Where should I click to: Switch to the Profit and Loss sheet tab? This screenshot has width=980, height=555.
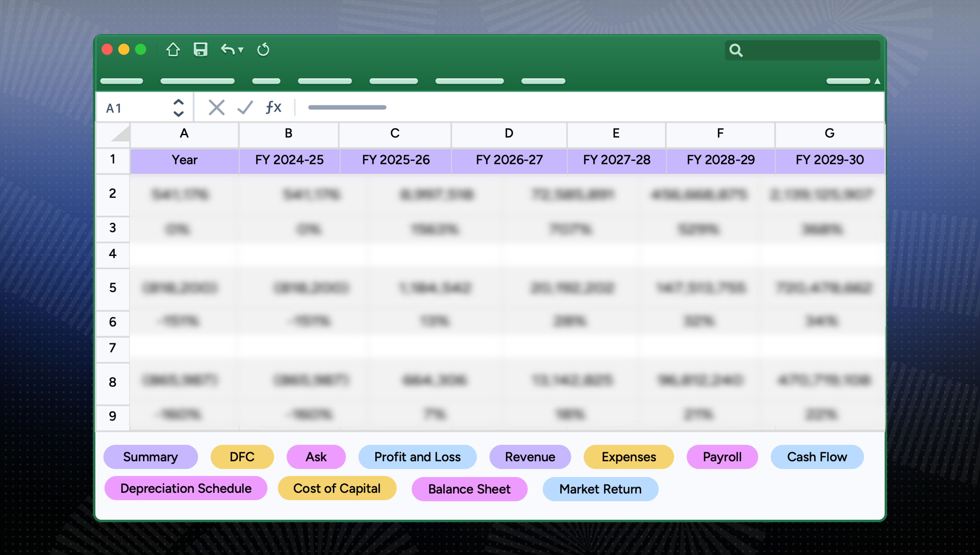pyautogui.click(x=417, y=457)
